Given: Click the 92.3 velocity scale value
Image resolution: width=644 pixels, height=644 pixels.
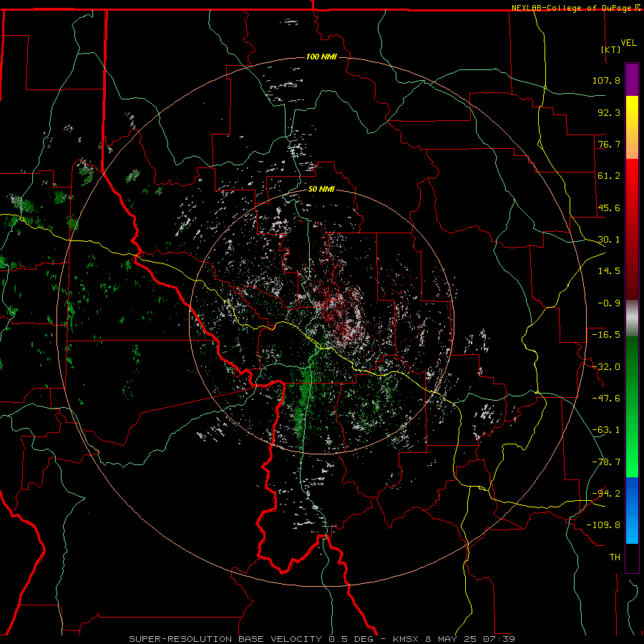Looking at the screenshot, I should tap(609, 112).
